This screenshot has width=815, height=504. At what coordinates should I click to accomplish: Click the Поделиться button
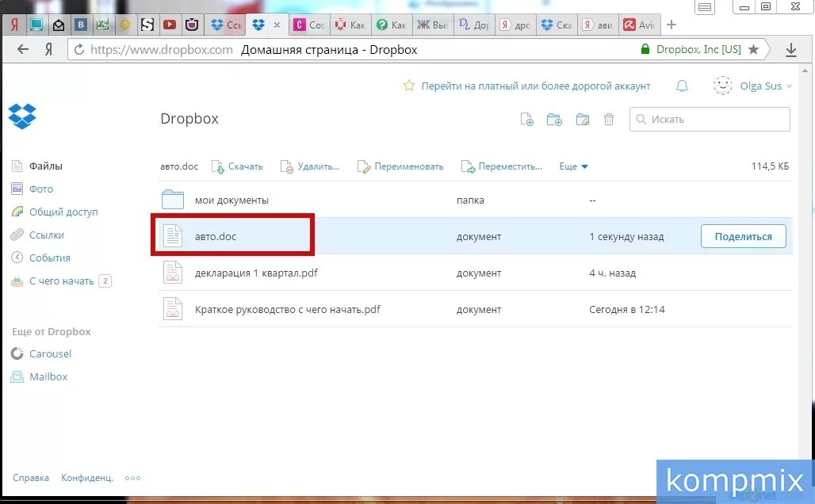coord(744,236)
